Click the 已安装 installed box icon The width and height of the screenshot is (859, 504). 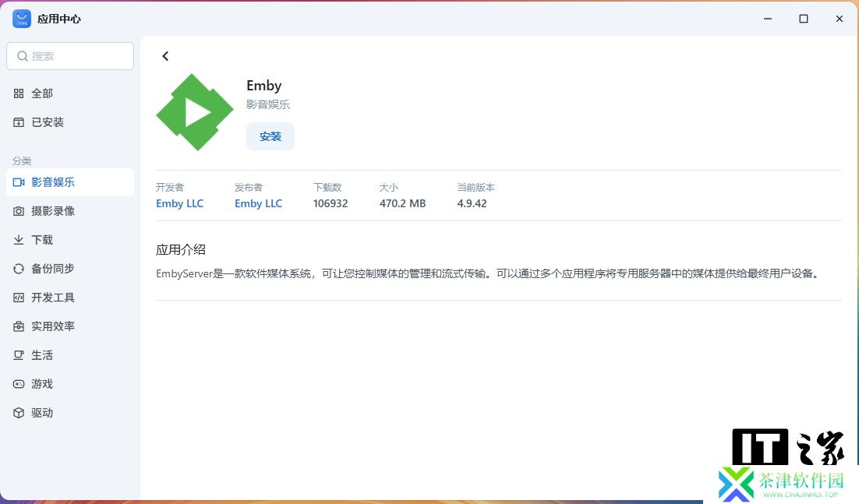(x=19, y=122)
